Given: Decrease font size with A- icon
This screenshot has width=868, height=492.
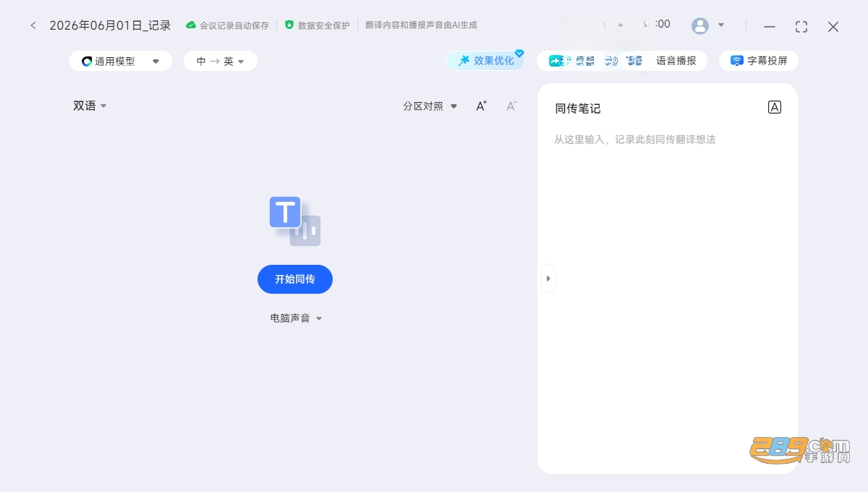Looking at the screenshot, I should [511, 106].
